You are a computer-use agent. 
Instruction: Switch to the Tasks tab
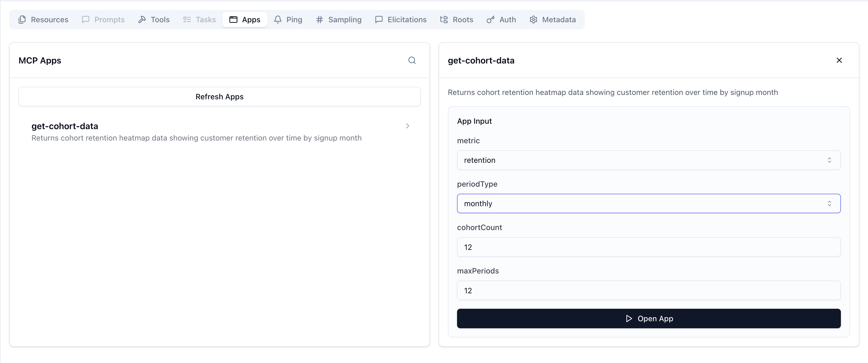199,20
